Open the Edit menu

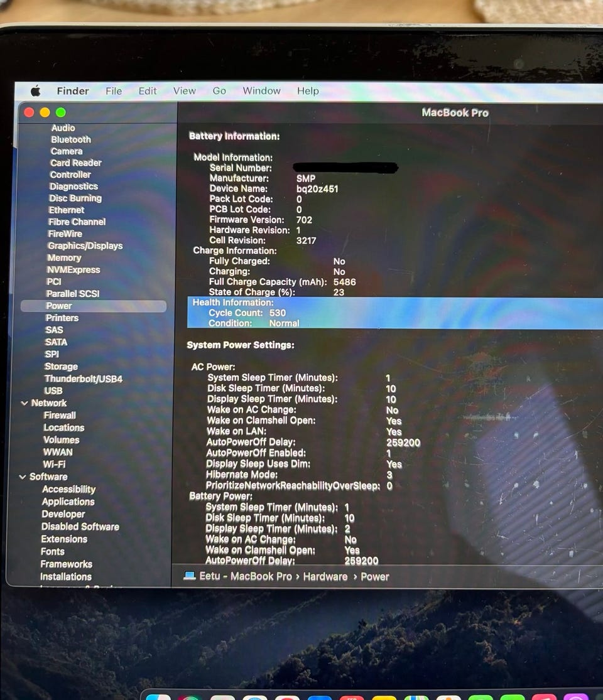click(x=148, y=91)
